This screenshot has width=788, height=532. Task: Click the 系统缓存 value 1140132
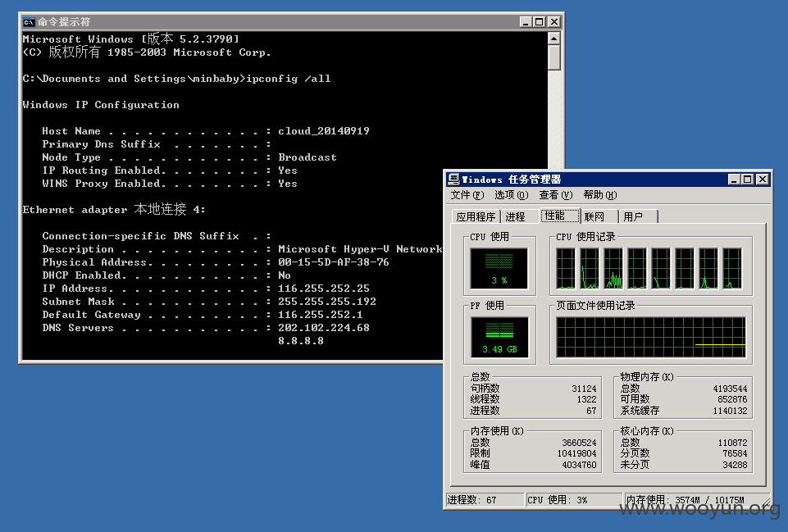point(731,411)
